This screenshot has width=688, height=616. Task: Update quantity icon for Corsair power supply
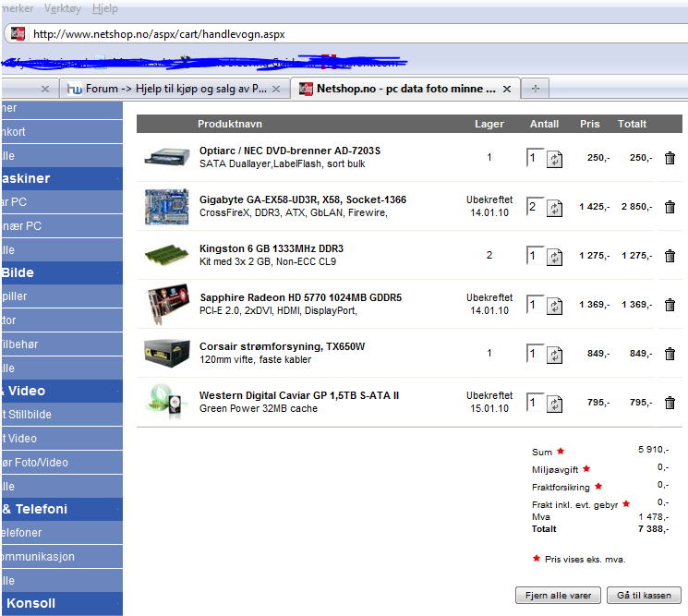555,355
